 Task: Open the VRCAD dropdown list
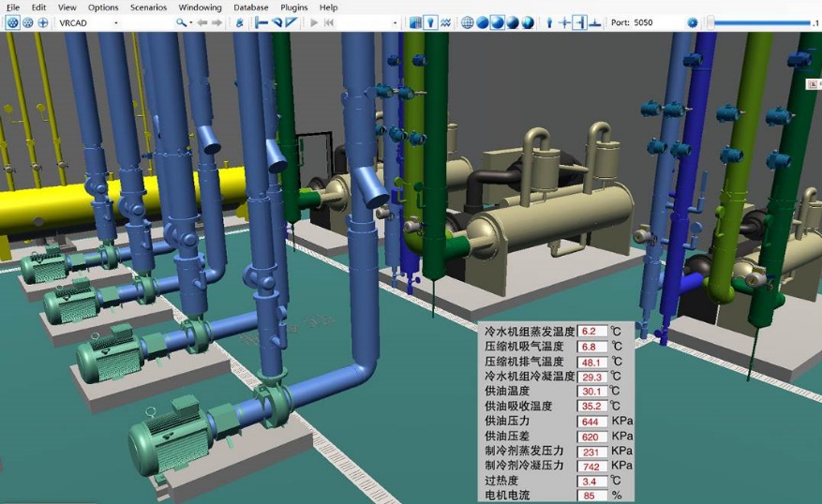click(x=115, y=22)
